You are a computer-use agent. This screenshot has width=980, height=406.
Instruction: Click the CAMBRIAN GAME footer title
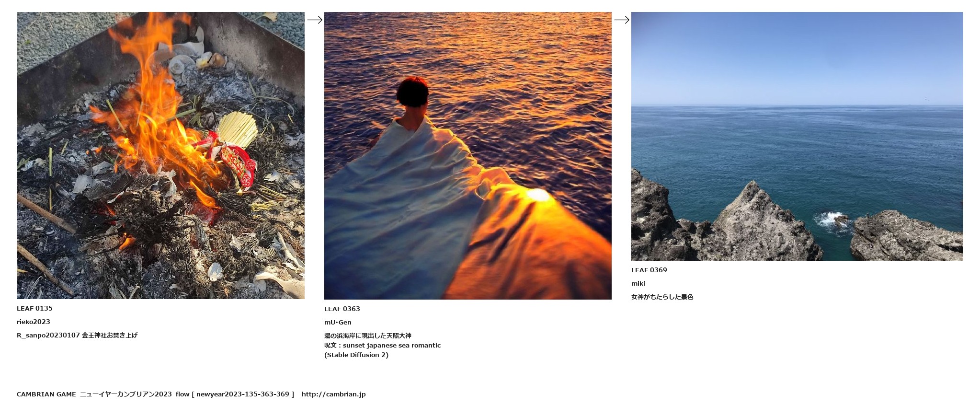(46, 394)
